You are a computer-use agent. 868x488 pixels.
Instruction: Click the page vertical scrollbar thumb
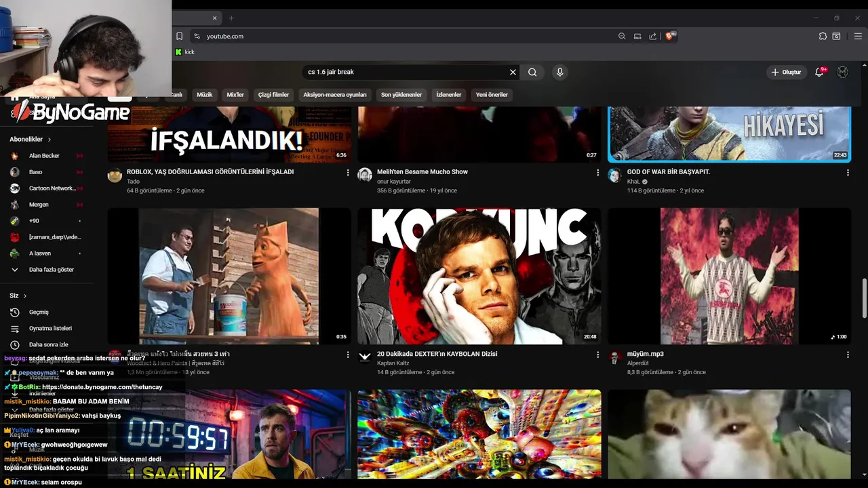point(864,297)
